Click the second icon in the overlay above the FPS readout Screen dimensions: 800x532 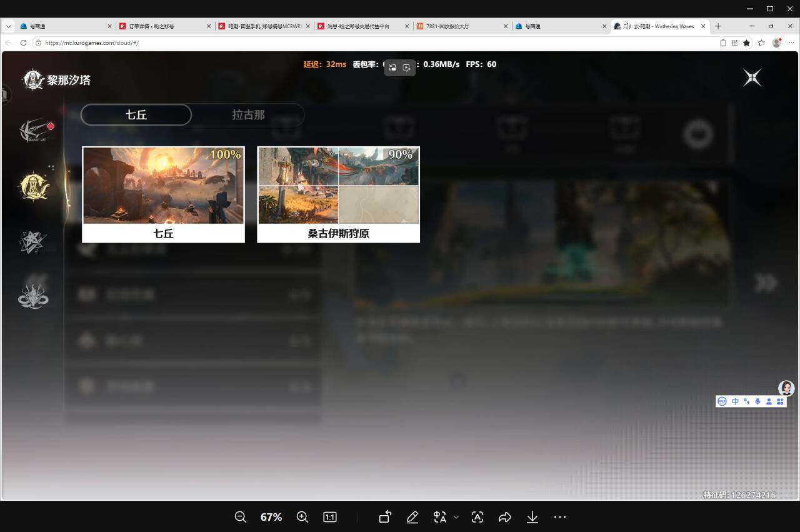407,68
